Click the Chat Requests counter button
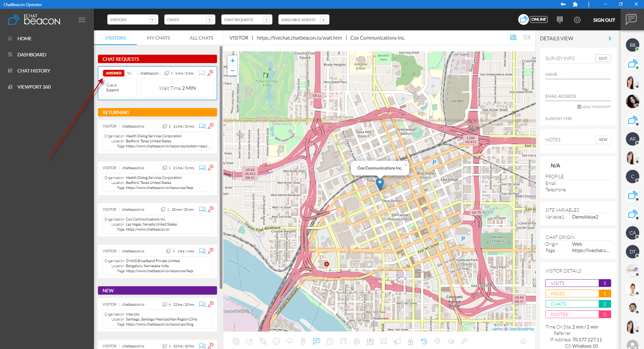The height and width of the screenshot is (349, 644). (247, 19)
